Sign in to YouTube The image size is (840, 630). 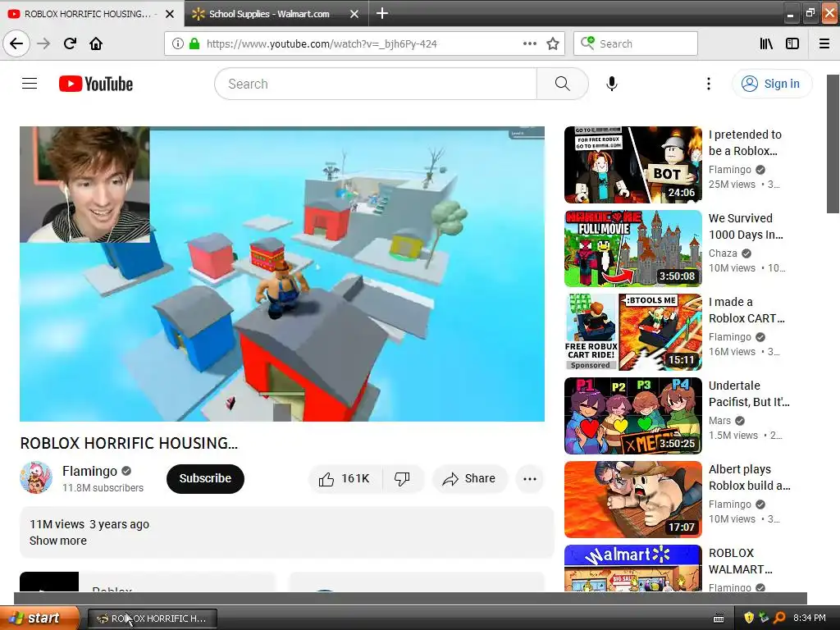pos(771,84)
